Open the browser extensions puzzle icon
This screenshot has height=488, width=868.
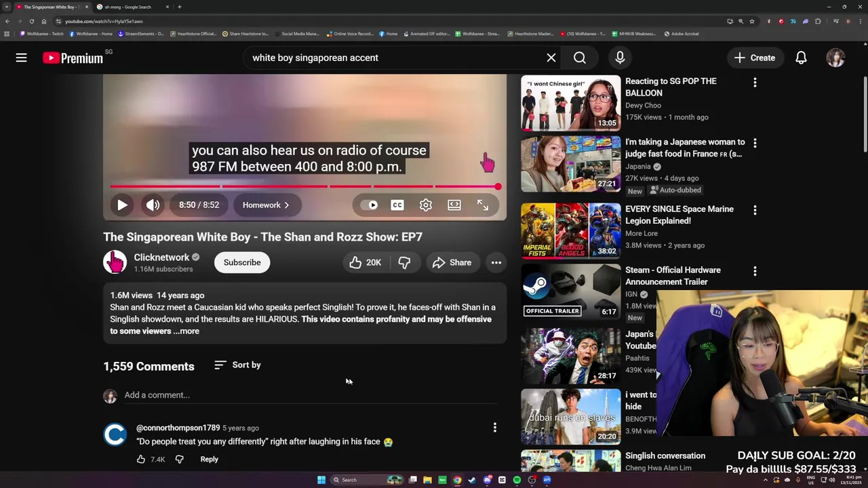[818, 21]
